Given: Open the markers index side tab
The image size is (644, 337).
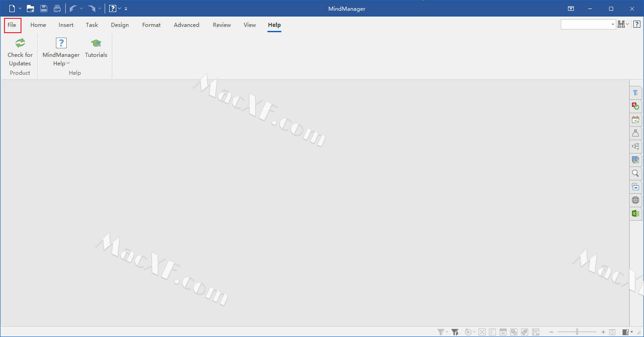Looking at the screenshot, I should [x=636, y=106].
